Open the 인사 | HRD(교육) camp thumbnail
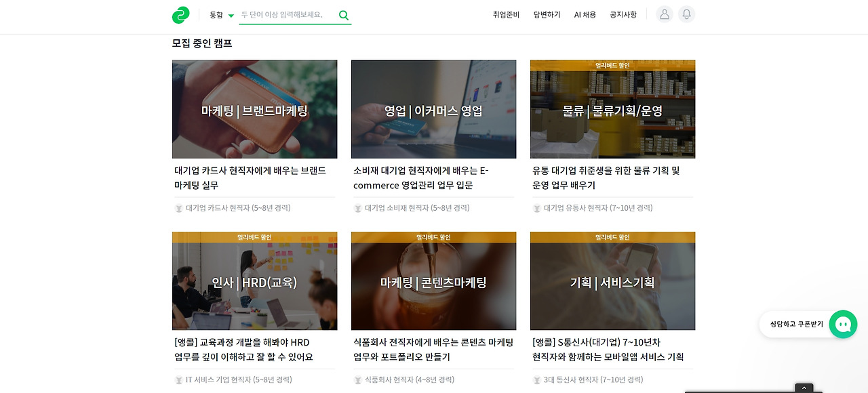The height and width of the screenshot is (393, 868). point(254,281)
